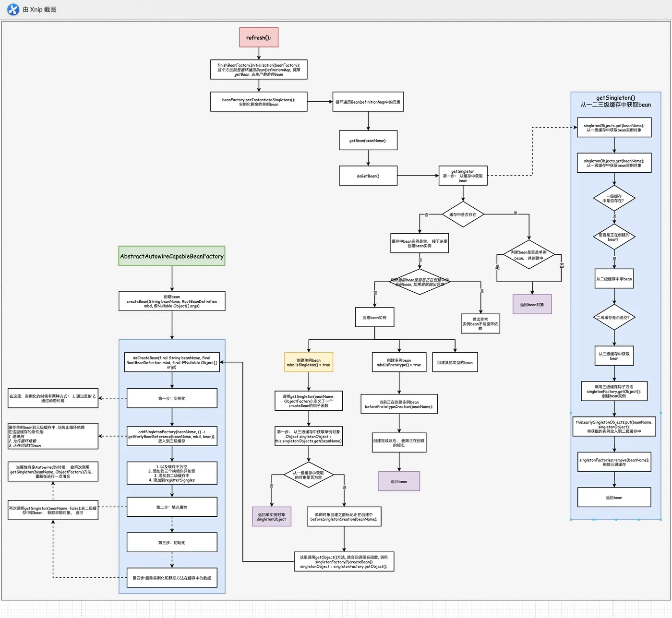Select the purple 返回bean对象 node

(x=532, y=304)
